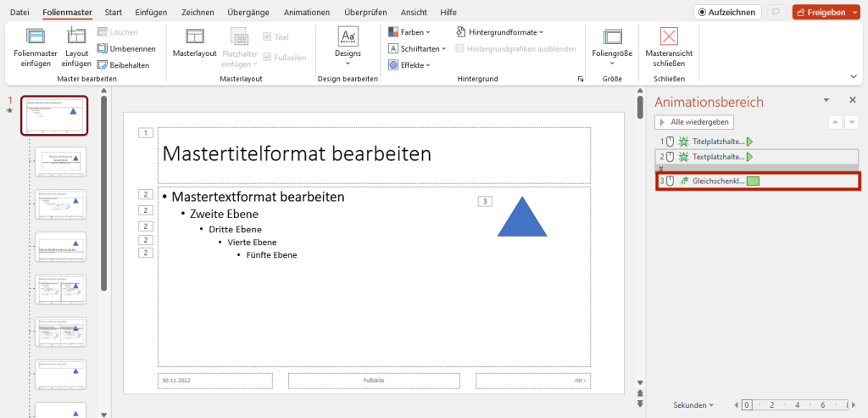Image resolution: width=868 pixels, height=418 pixels.
Task: Open the Animationsbereich pane options arrow
Action: (x=826, y=100)
